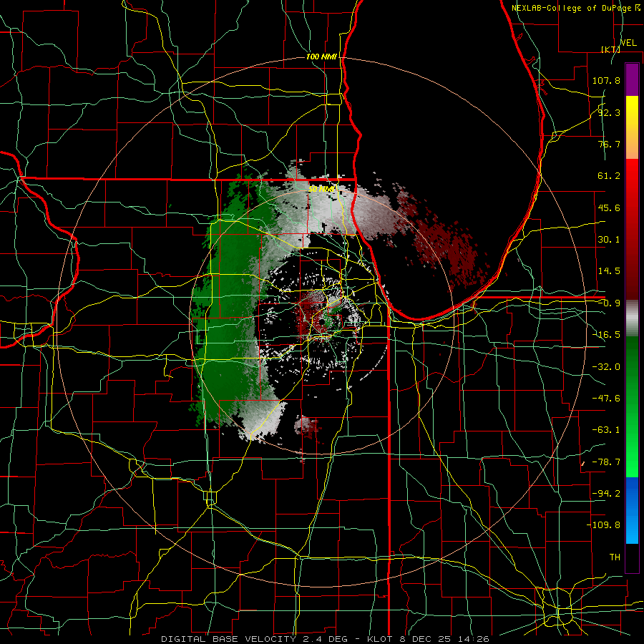Select the 92.3 value on the velocity scale
Viewport: 644px width, 644px height.
609,112
